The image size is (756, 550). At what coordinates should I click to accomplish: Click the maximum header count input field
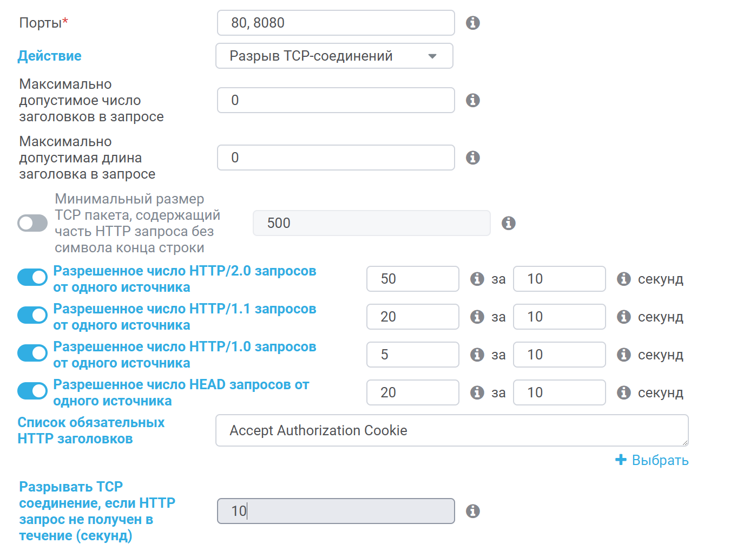(336, 100)
